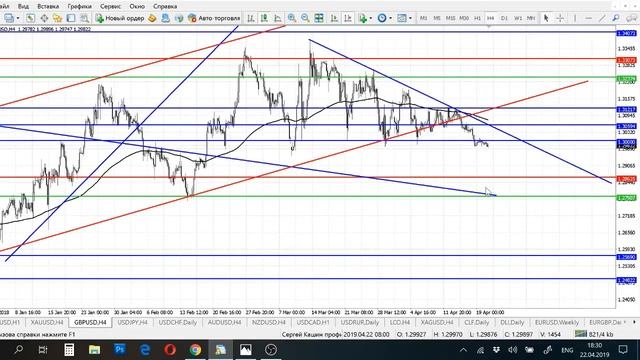The width and height of the screenshot is (640, 360).
Task: Open the chart templates icon
Action: [x=402, y=18]
